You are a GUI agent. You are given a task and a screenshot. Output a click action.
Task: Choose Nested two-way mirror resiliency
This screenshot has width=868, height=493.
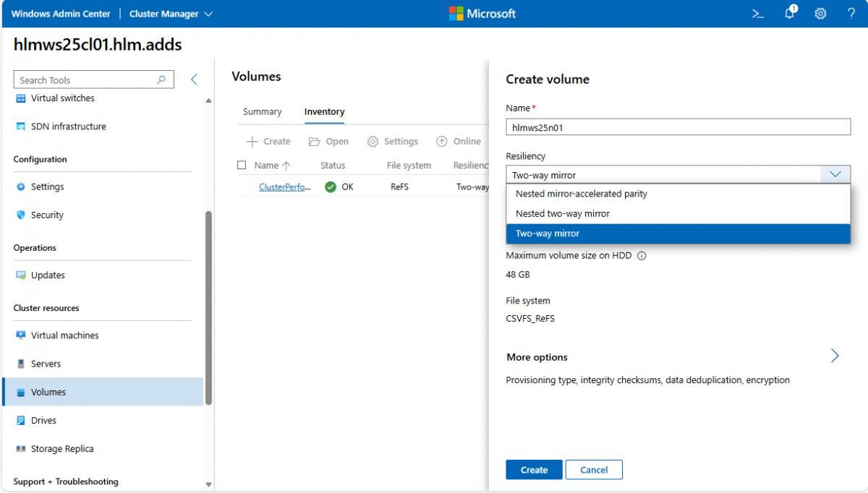[562, 214]
